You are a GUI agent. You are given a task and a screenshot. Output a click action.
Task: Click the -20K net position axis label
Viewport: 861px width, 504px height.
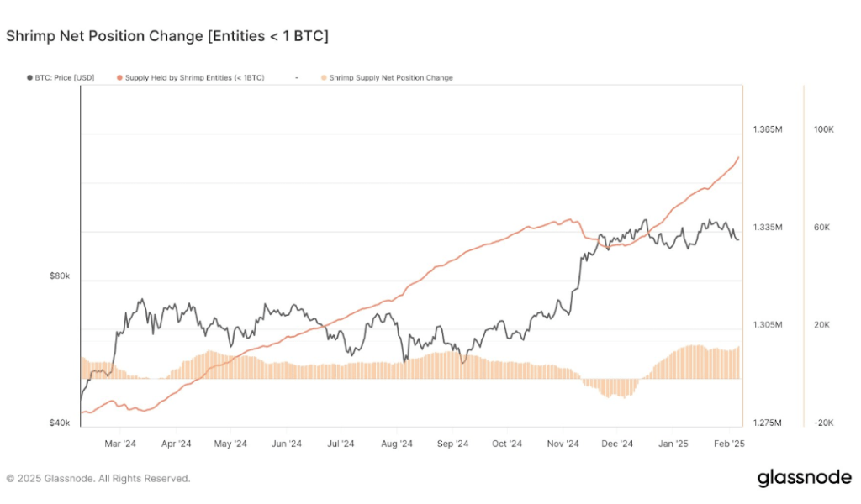coord(824,423)
